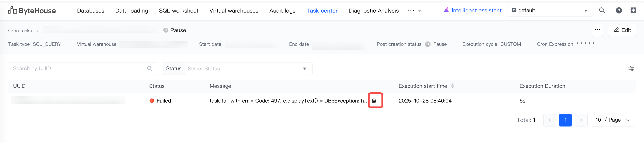Select page 1 in pagination
The height and width of the screenshot is (143, 644).
565,120
